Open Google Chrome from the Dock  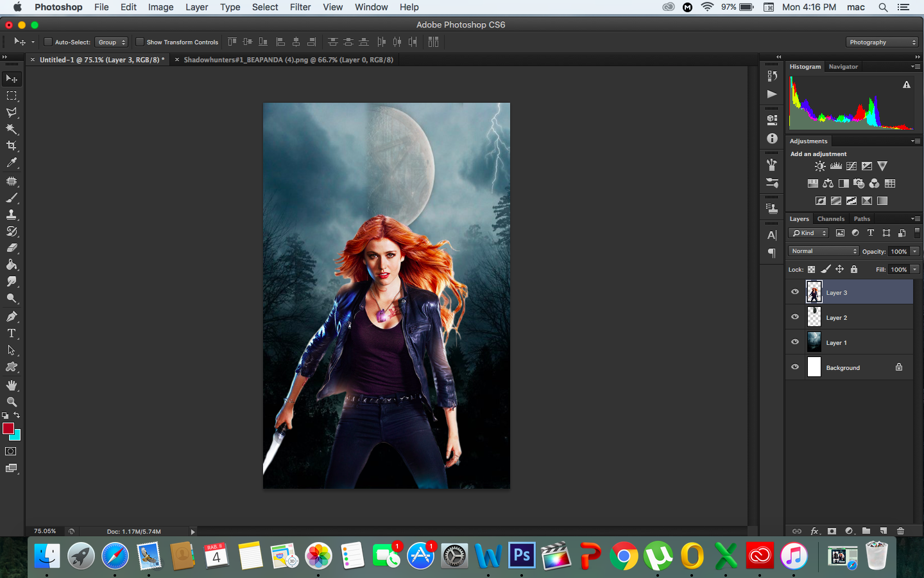click(x=624, y=556)
